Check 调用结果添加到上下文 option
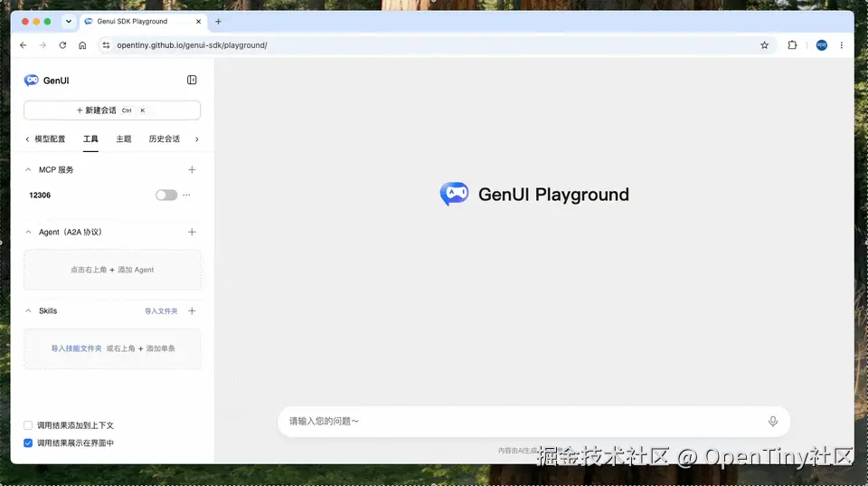 [28, 425]
